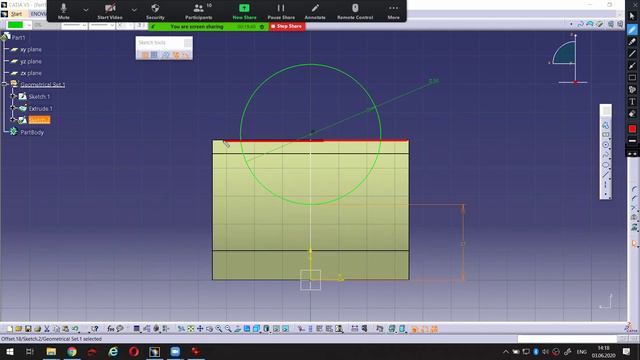The height and width of the screenshot is (360, 640).
Task: Click the Pan icon in view toolbar
Action: pos(200,329)
